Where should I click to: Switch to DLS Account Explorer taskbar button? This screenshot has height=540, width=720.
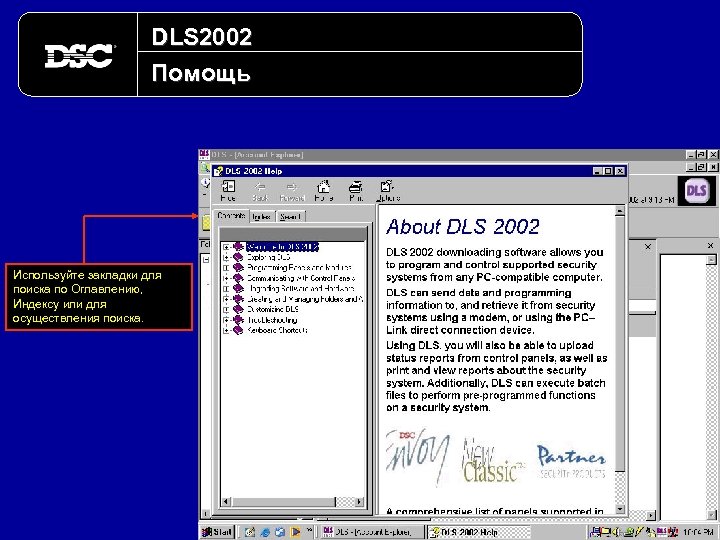(x=371, y=532)
